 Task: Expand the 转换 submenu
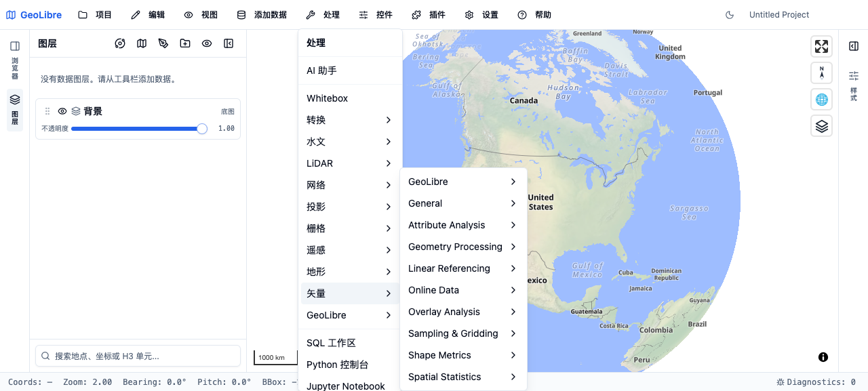click(x=350, y=120)
